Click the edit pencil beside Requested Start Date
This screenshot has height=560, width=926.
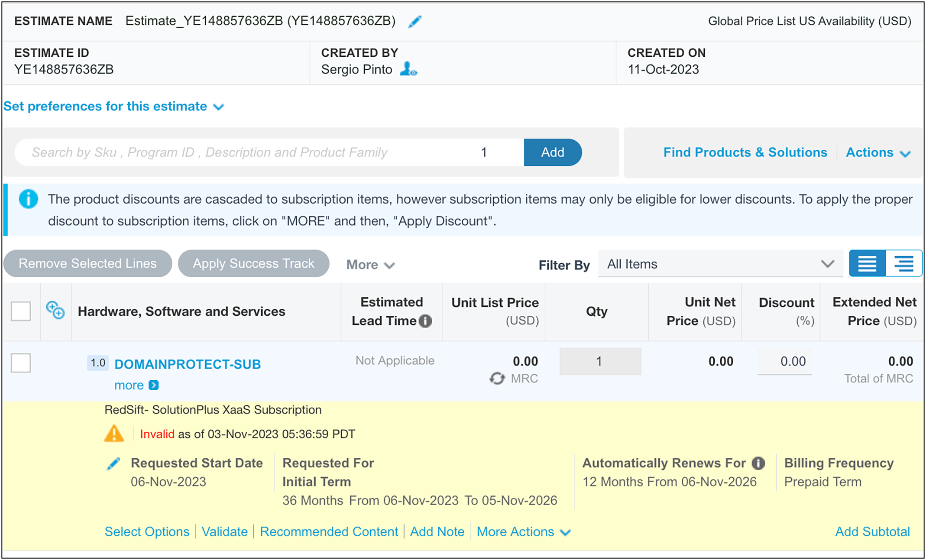pos(114,464)
